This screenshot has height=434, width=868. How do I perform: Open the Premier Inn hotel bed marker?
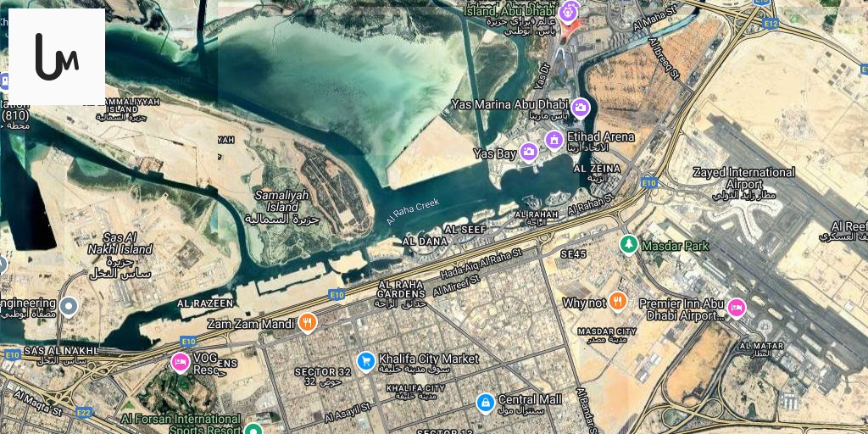(737, 309)
